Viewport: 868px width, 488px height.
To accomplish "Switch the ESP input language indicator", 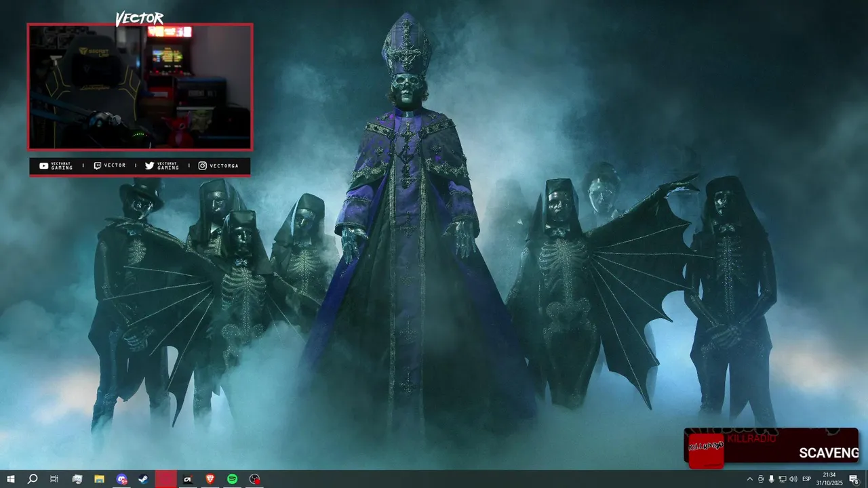I will pyautogui.click(x=807, y=479).
